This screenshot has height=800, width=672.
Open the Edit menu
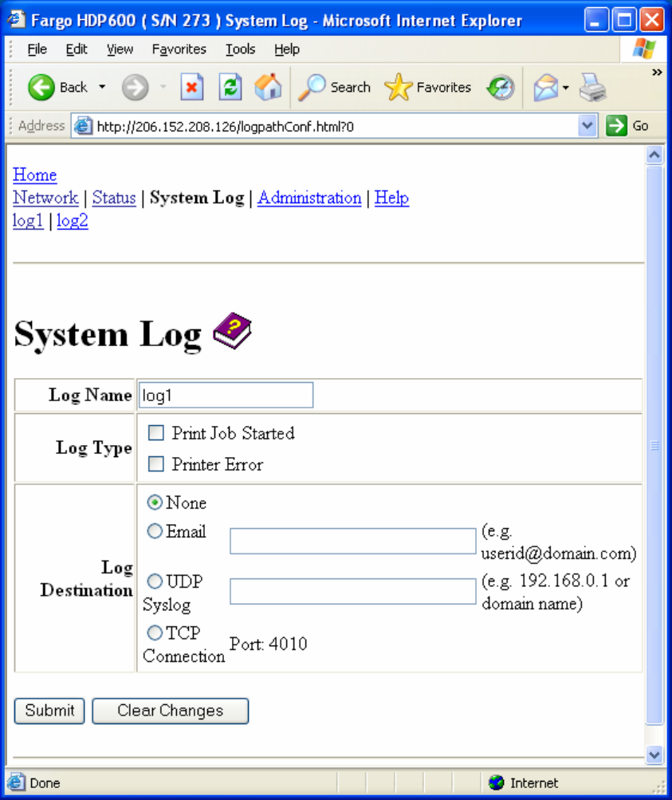tap(77, 49)
